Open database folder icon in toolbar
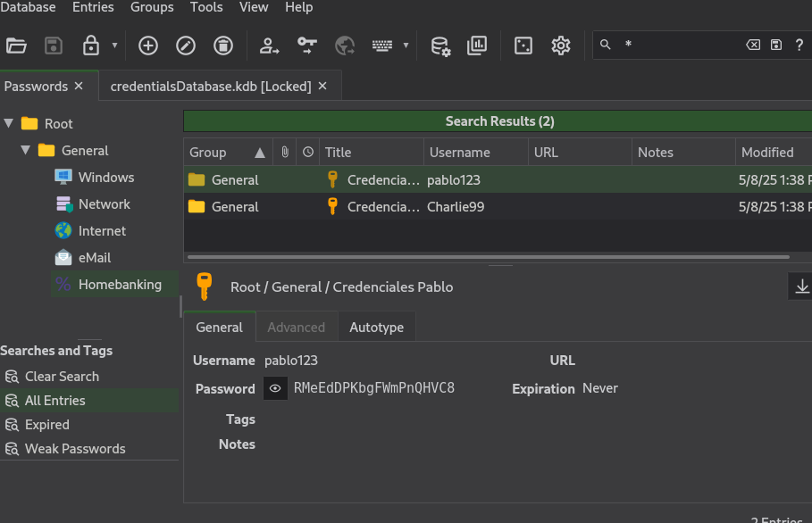 click(16, 46)
